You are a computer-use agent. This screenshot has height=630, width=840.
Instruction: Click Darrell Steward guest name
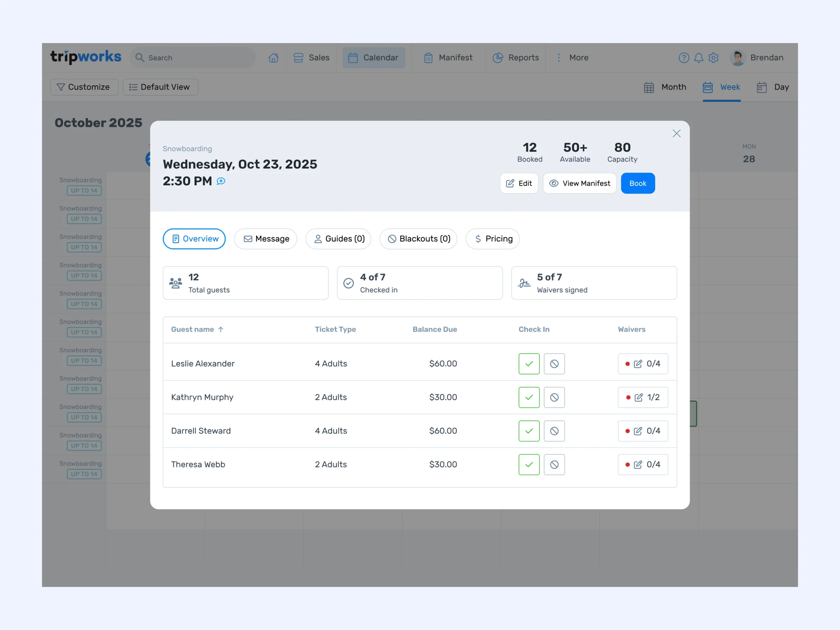click(x=201, y=430)
